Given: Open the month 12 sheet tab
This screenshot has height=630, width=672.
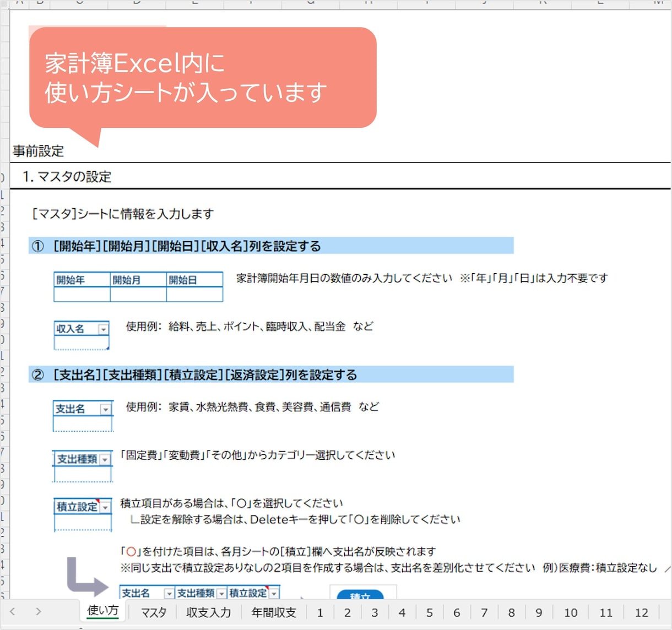Looking at the screenshot, I should (x=642, y=612).
